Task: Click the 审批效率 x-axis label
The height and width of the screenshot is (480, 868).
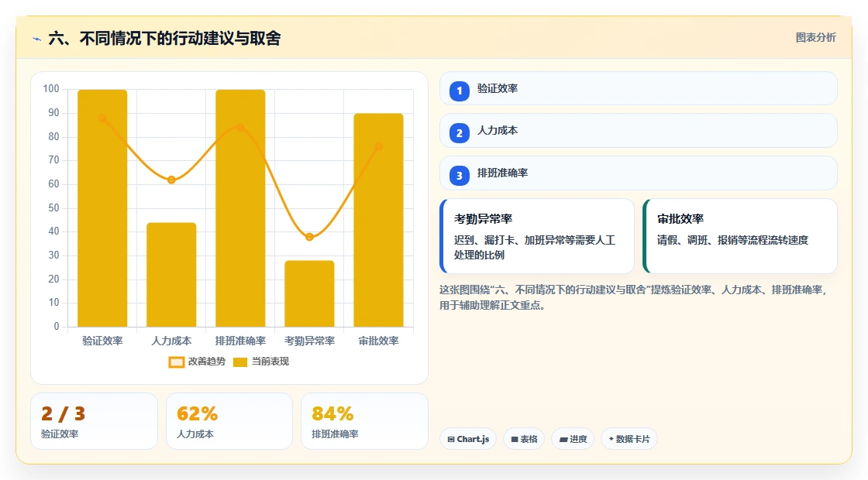Action: (379, 341)
